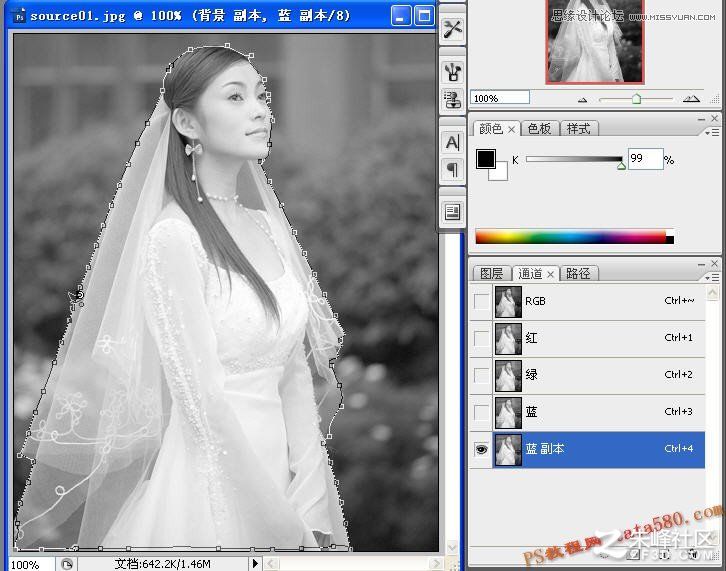Click the zoom in large mountains icon in Navigator

point(691,98)
